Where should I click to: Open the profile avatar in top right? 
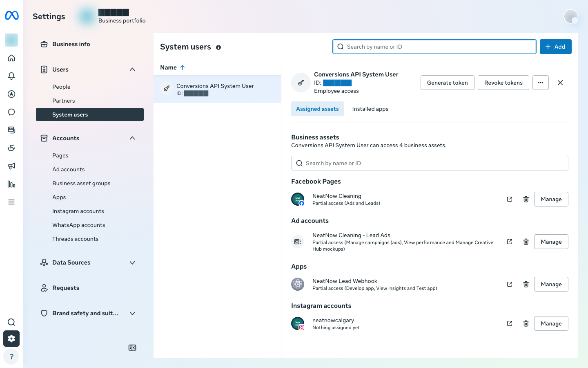571,16
